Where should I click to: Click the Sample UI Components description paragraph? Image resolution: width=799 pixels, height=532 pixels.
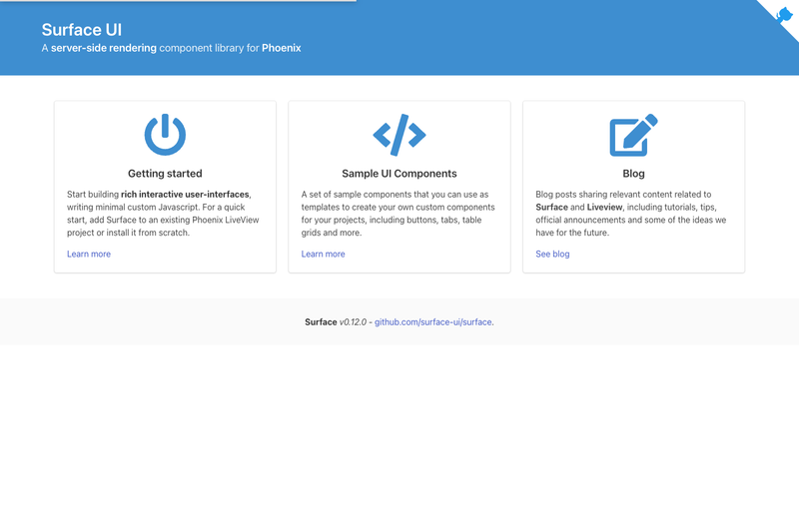(398, 214)
